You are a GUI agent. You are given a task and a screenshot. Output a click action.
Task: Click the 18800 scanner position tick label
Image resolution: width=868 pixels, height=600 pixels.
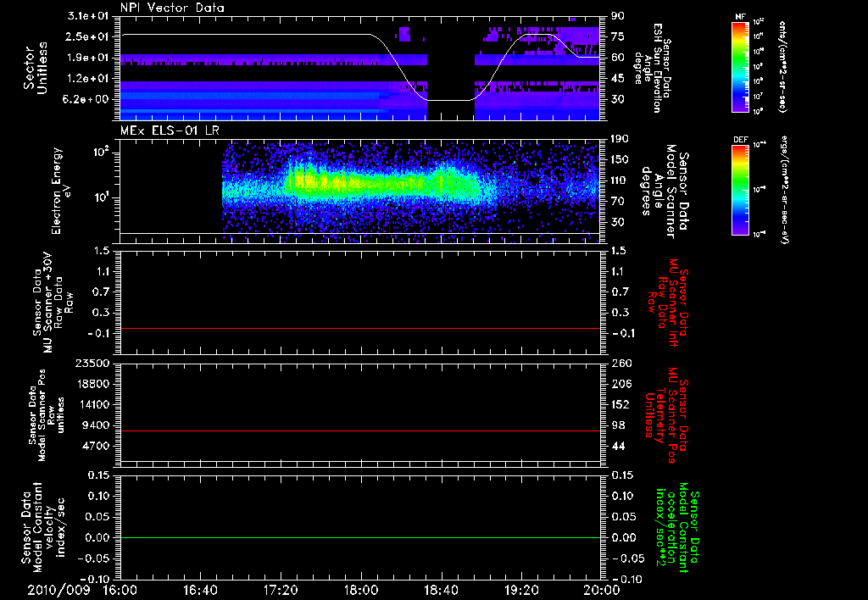coord(92,384)
